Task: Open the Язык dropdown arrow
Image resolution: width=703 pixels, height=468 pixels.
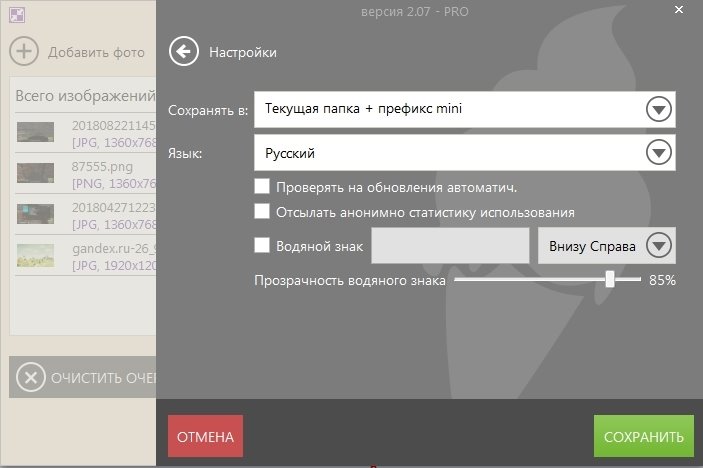Action: point(658,152)
